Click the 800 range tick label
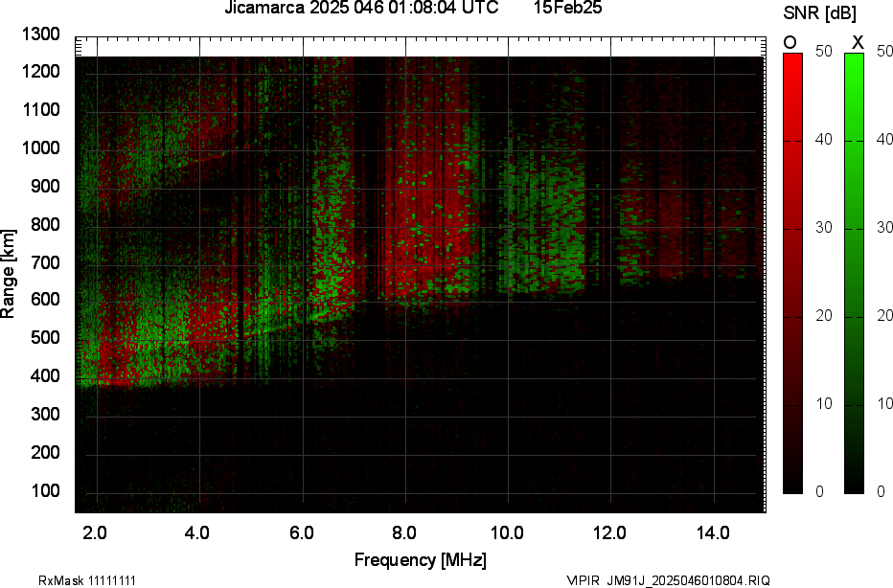893x588 pixels. point(45,224)
